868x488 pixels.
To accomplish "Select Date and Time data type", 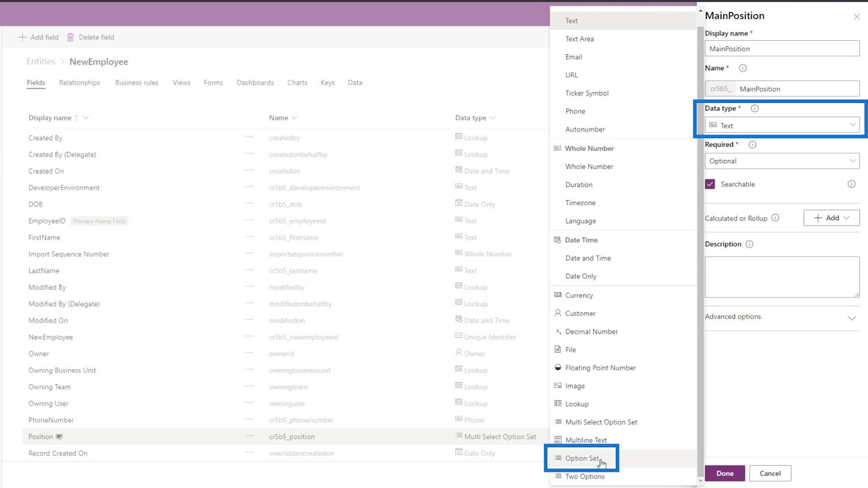I will tap(623, 258).
